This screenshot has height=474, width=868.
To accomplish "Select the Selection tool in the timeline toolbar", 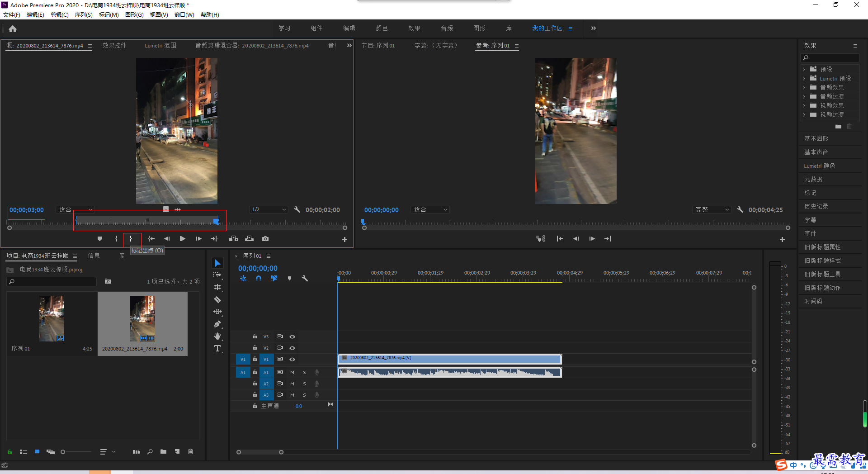I will [217, 263].
